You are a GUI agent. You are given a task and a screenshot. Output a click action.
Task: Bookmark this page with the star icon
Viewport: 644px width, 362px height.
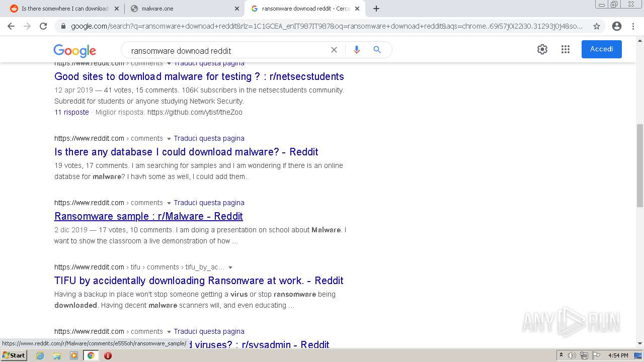point(597,26)
